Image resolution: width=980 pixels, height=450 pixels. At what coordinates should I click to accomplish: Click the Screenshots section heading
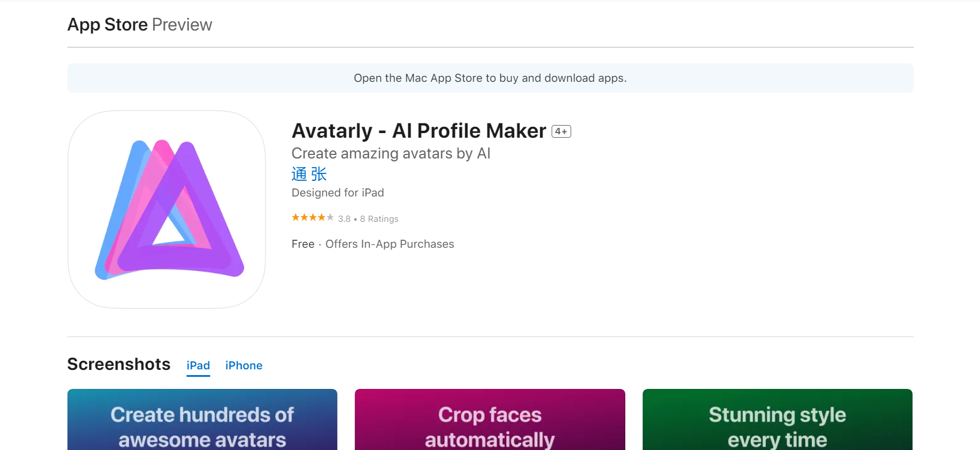point(119,364)
